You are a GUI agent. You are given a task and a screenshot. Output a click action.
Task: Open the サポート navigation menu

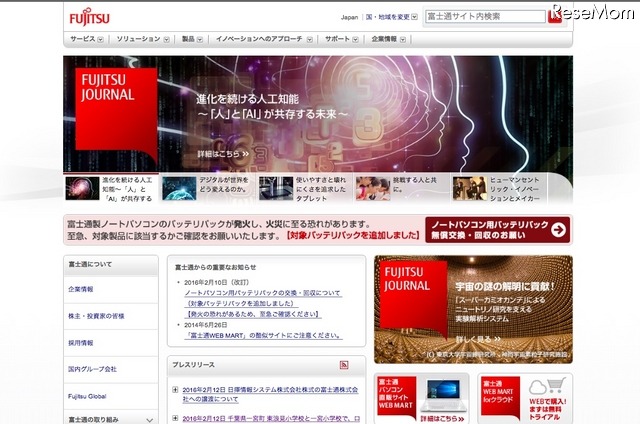point(337,39)
